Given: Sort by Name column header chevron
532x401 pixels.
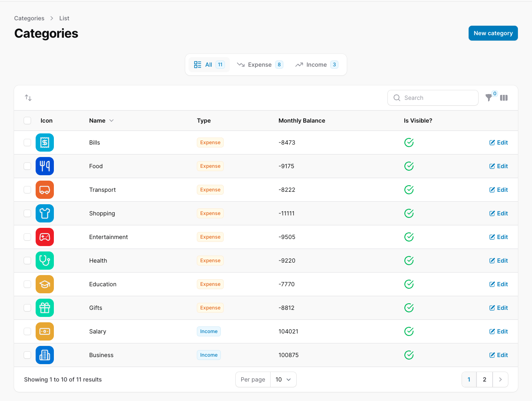Looking at the screenshot, I should tap(111, 121).
